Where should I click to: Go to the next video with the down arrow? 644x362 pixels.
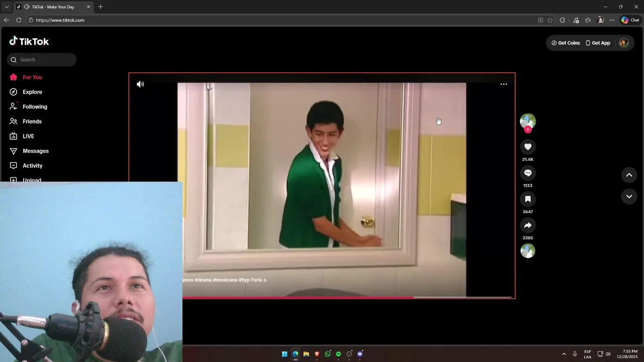(629, 197)
